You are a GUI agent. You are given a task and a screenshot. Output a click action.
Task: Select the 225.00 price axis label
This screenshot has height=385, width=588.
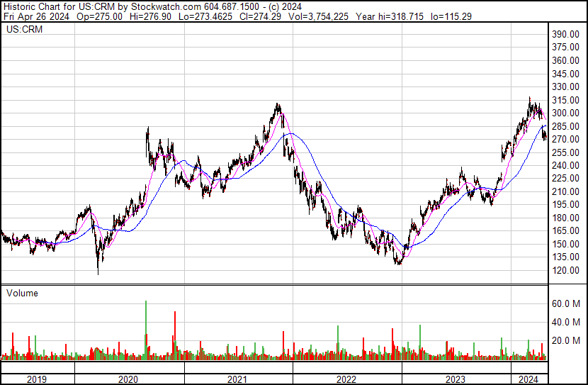[x=565, y=178]
